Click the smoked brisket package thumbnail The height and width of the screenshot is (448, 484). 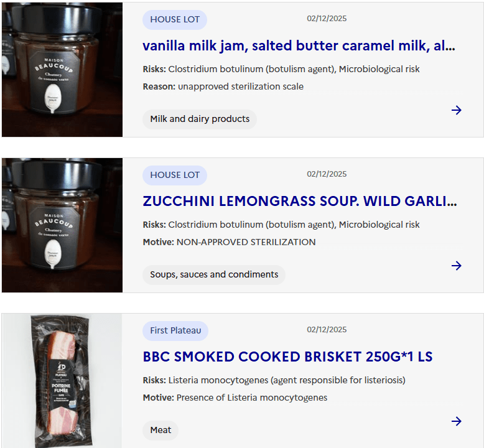pos(62,381)
